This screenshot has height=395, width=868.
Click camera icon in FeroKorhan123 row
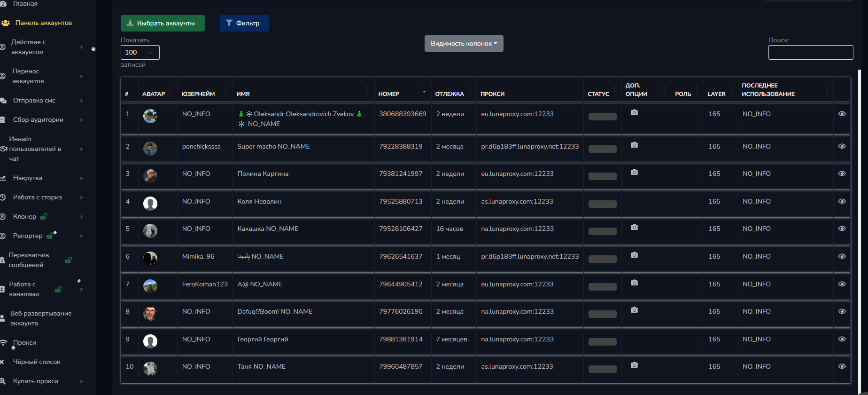(634, 283)
